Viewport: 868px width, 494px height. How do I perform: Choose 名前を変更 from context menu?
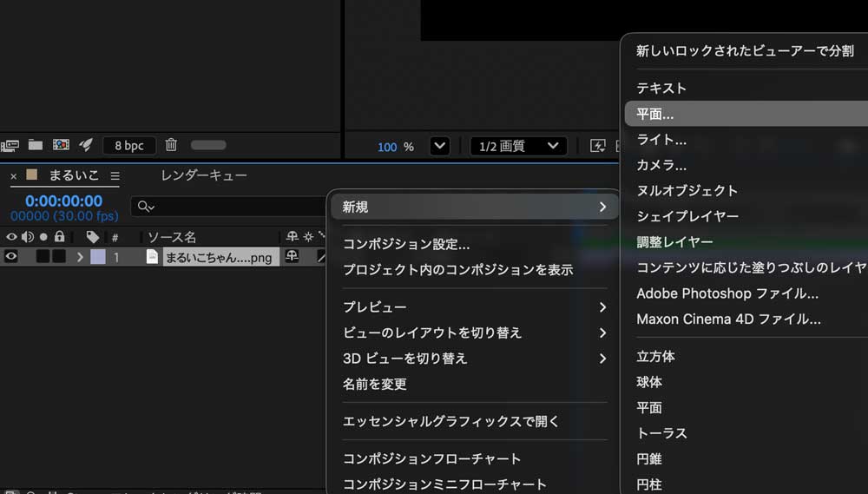[375, 384]
